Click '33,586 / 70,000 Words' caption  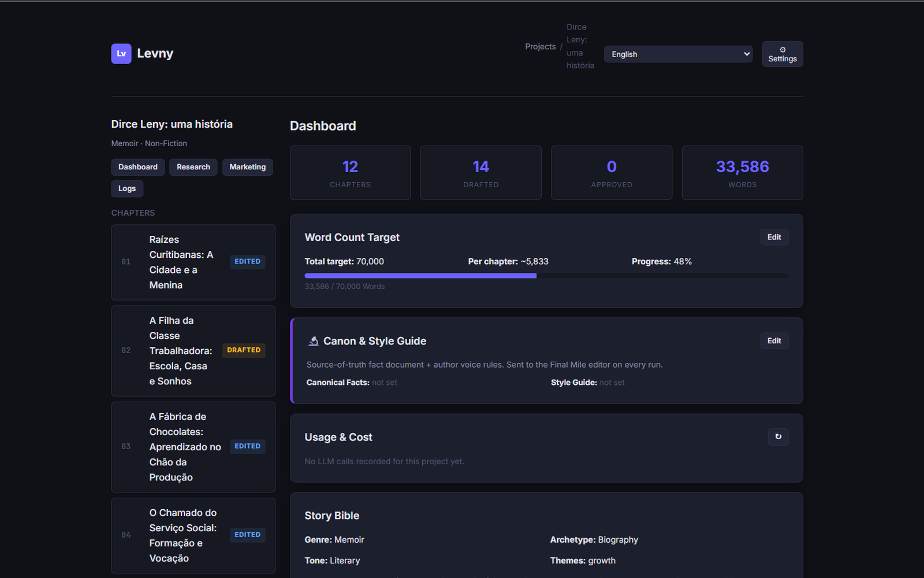coord(345,287)
